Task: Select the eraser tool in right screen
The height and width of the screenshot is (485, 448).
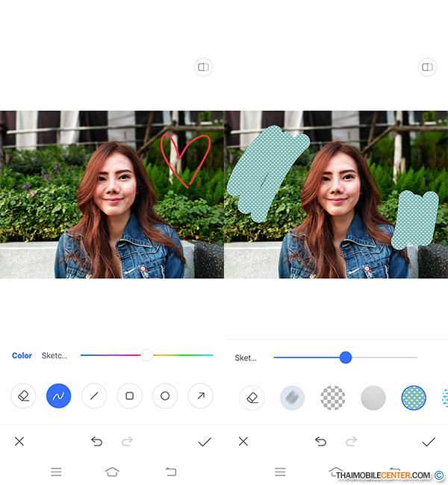Action: point(252,398)
